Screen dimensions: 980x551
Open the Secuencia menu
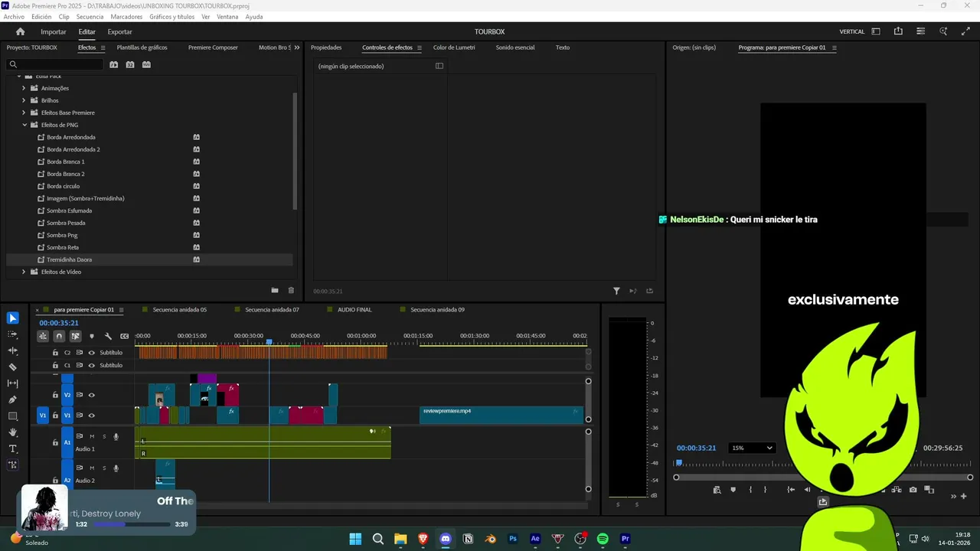pyautogui.click(x=90, y=16)
